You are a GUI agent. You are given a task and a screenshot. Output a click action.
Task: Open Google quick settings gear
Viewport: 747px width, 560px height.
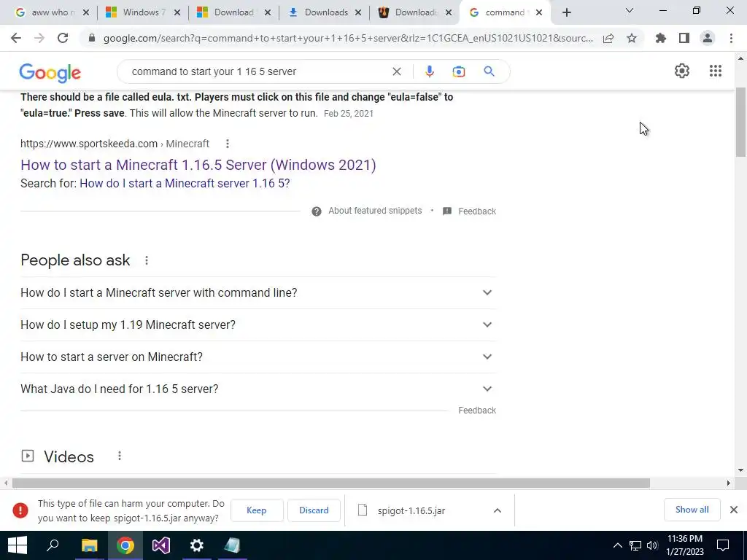pos(682,71)
